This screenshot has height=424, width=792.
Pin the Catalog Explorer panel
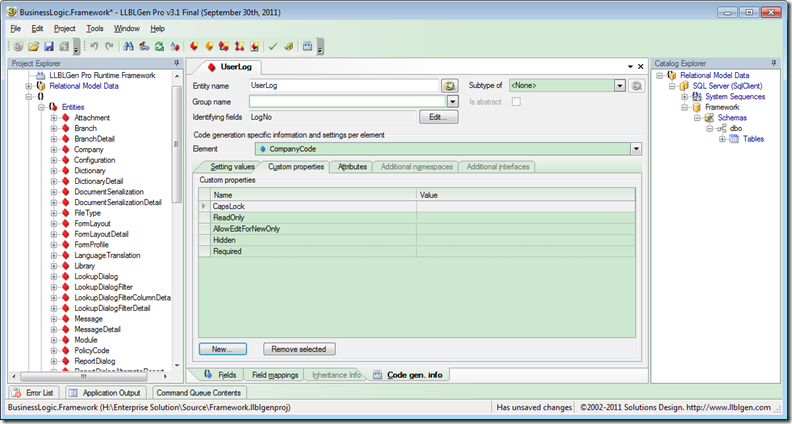click(x=773, y=63)
